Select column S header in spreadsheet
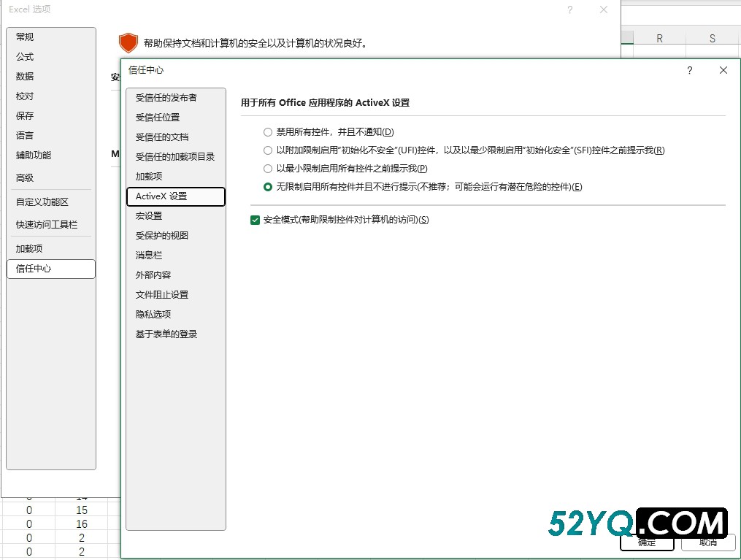This screenshot has height=560, width=741. pos(713,38)
